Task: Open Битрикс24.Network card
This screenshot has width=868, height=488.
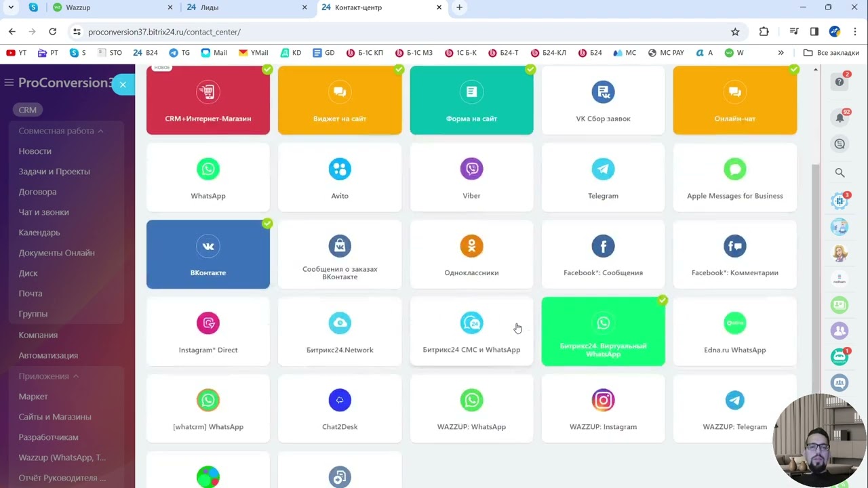Action: click(340, 331)
